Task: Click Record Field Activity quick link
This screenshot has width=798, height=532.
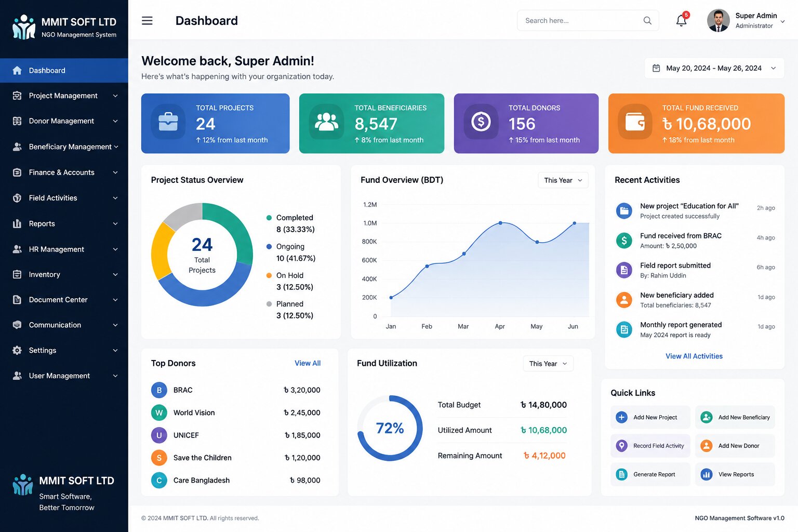Action: click(650, 446)
